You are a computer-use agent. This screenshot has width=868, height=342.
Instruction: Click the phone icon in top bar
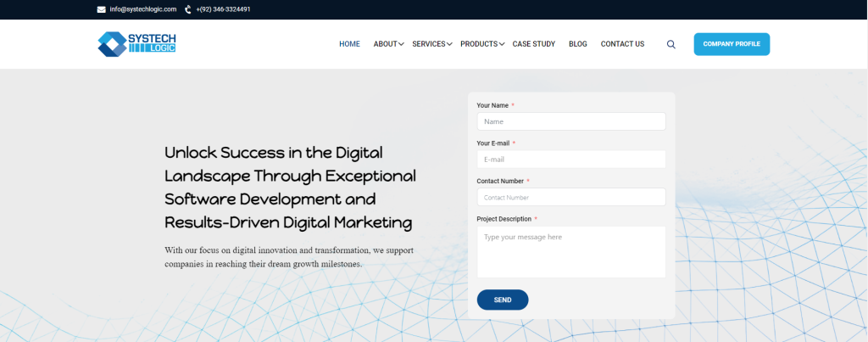[x=188, y=9]
